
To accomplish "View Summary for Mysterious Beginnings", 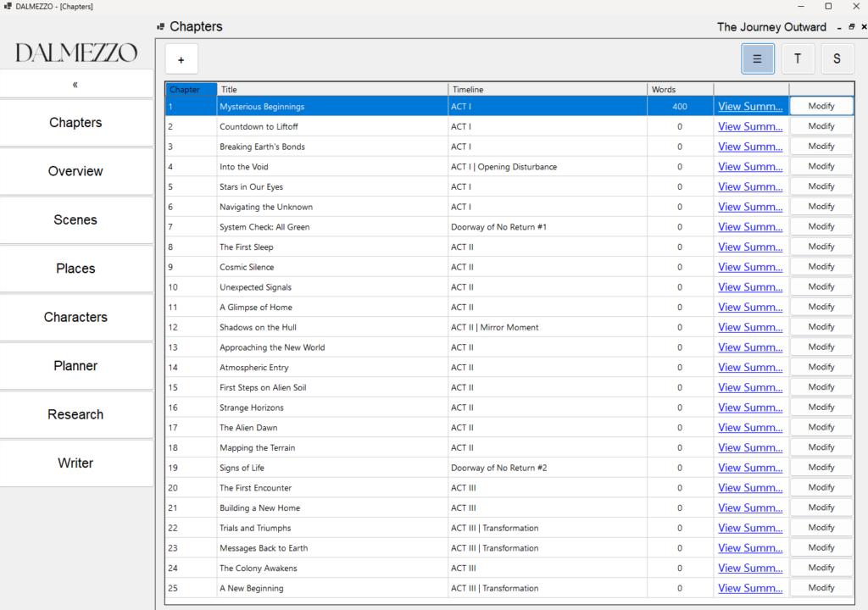I will pyautogui.click(x=749, y=106).
